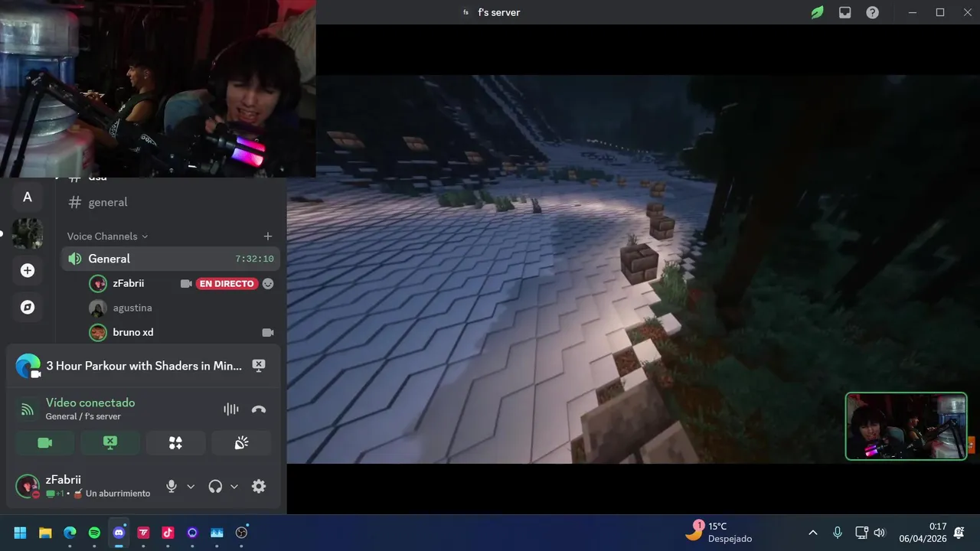Image resolution: width=980 pixels, height=551 pixels.
Task: Select user zFabrii in voice channel
Action: point(128,283)
